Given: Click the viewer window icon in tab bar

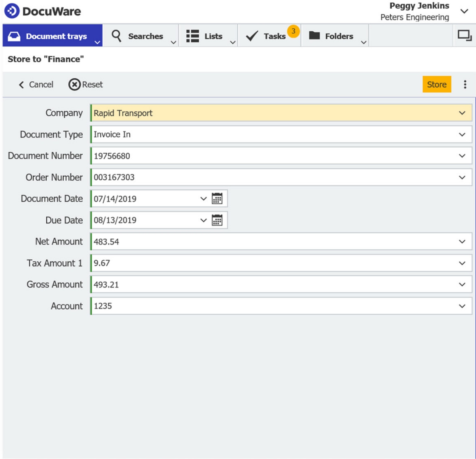Looking at the screenshot, I should pyautogui.click(x=464, y=36).
